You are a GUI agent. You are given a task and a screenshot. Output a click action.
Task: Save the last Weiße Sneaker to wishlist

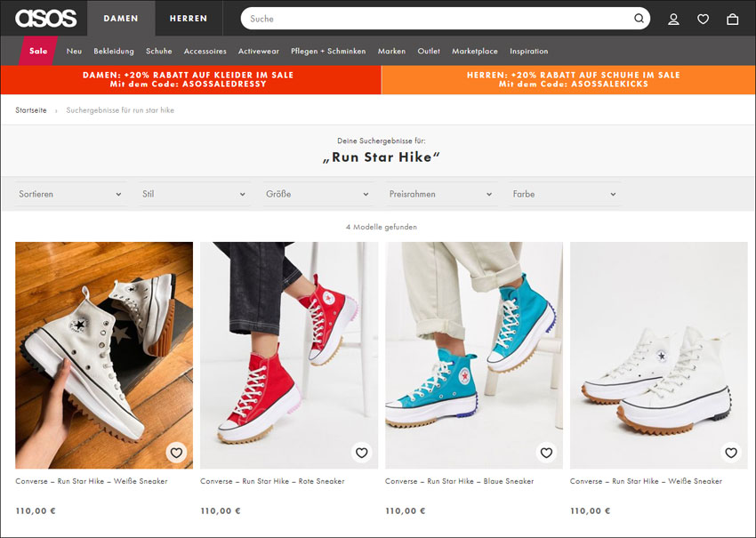pyautogui.click(x=731, y=453)
